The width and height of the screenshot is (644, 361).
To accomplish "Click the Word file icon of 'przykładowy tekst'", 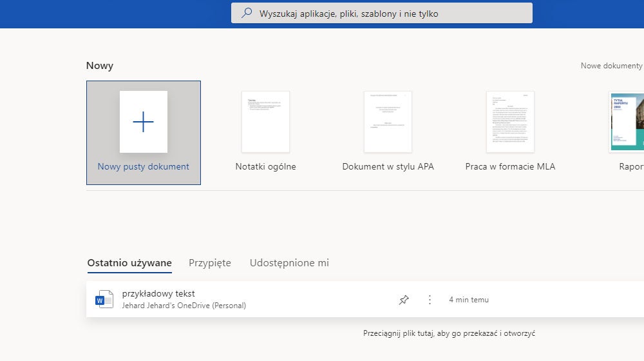I will point(104,299).
